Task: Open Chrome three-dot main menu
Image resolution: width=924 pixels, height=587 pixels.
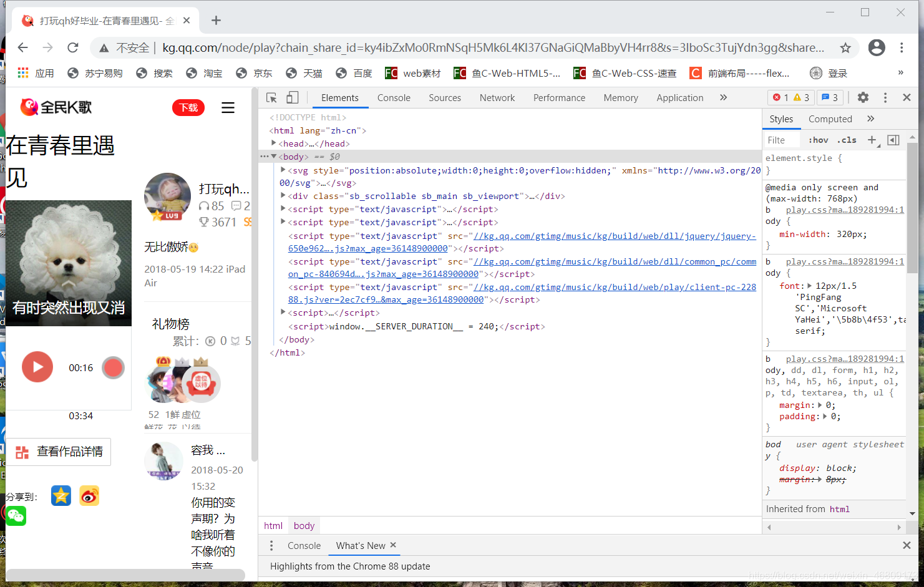Action: pyautogui.click(x=902, y=47)
